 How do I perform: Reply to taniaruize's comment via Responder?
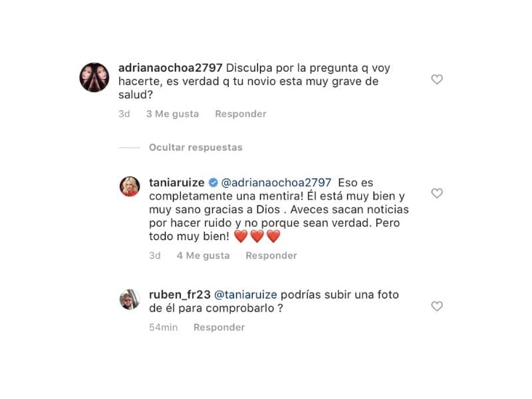click(271, 255)
